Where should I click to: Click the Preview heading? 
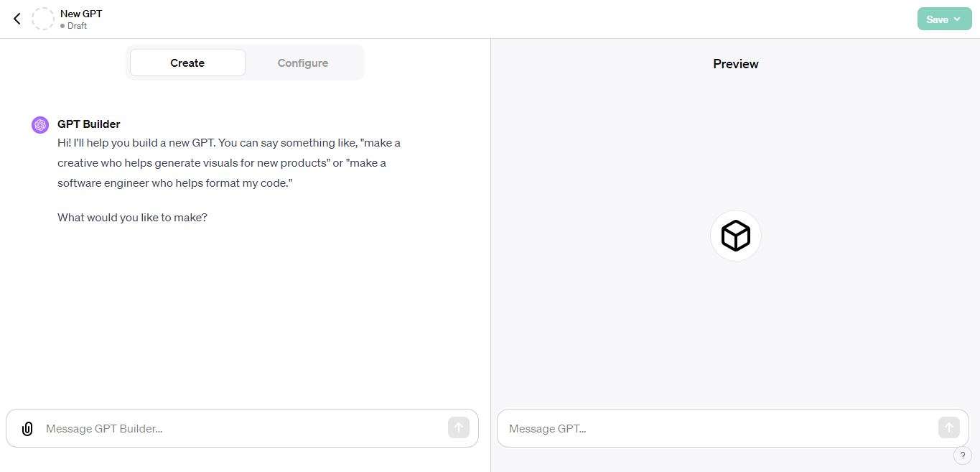pyautogui.click(x=735, y=64)
